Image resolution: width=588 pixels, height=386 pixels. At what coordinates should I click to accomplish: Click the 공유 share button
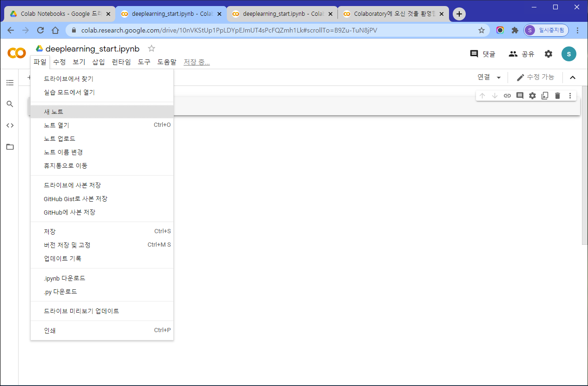pyautogui.click(x=522, y=54)
